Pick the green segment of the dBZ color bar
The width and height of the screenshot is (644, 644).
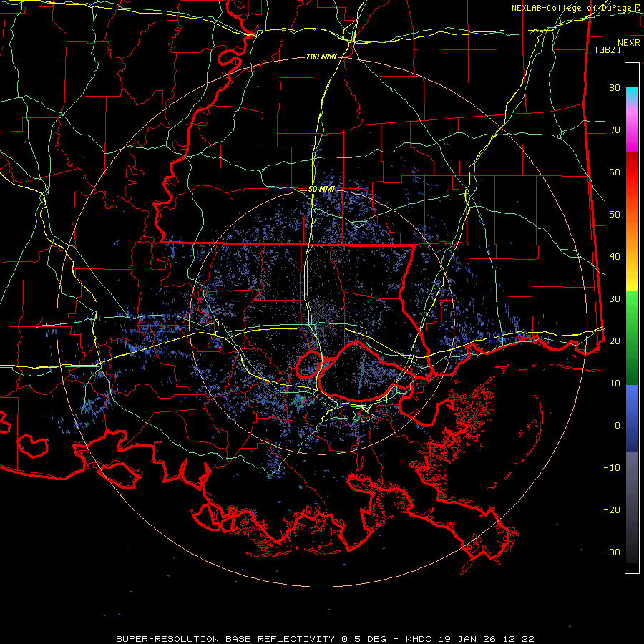(x=632, y=338)
